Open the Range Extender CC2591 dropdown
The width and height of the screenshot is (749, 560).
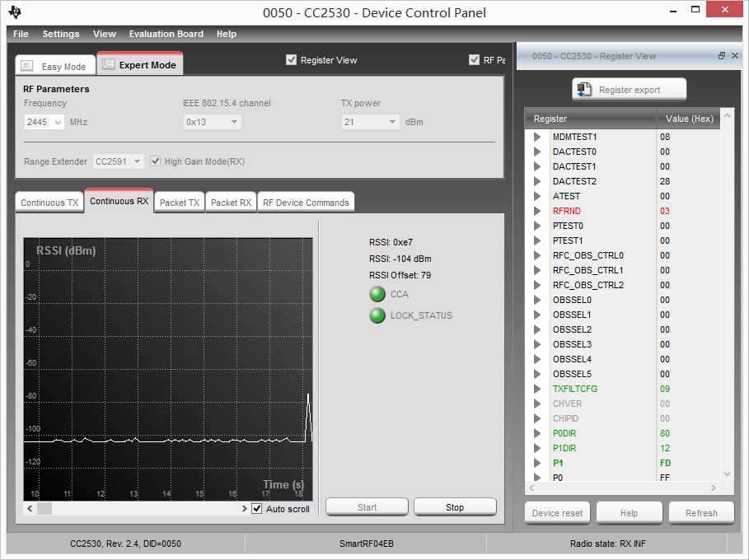[137, 161]
